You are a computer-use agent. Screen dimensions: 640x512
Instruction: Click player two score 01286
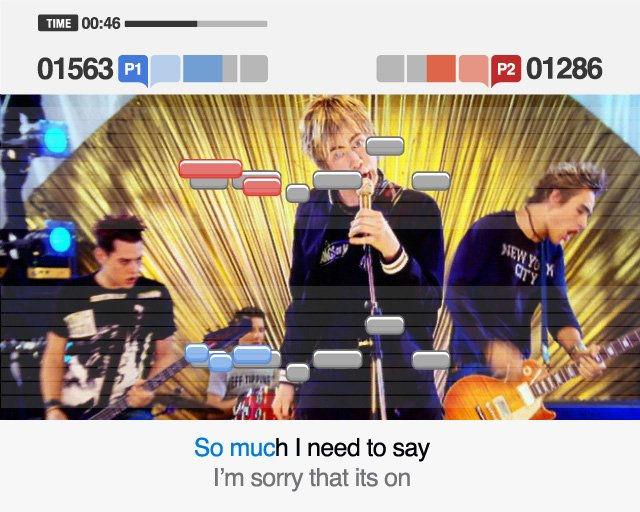(564, 69)
